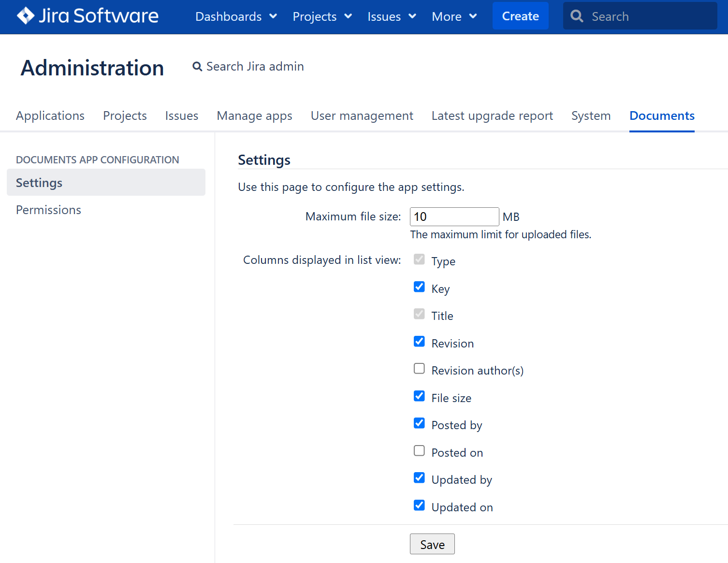Uncheck the Updated on column

pos(419,505)
